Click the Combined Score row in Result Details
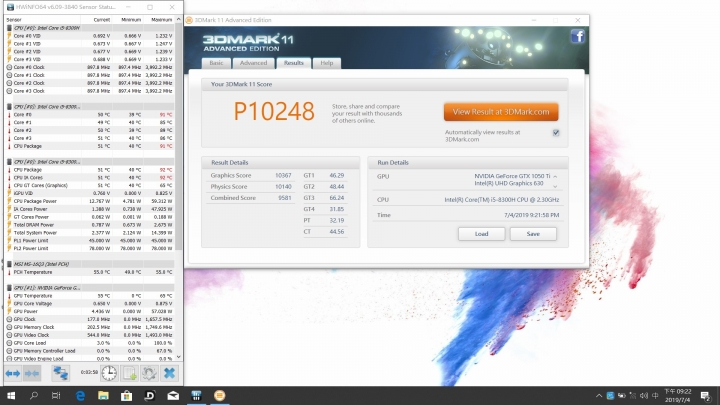Image resolution: width=720 pixels, height=405 pixels. [251, 198]
